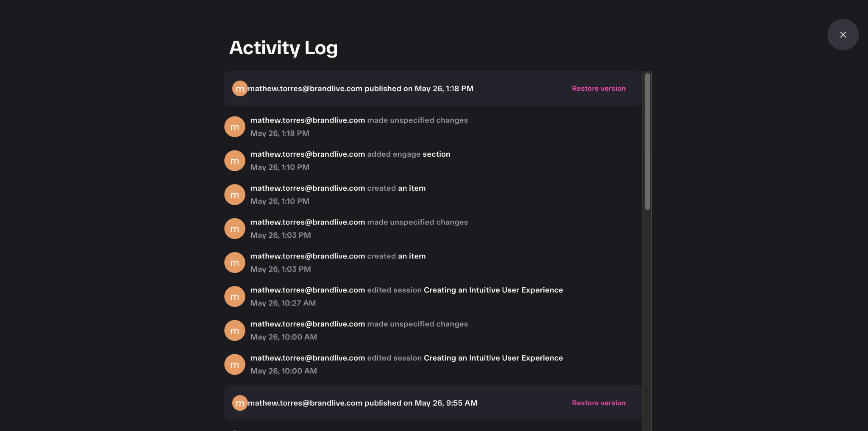Restore the version published at 1:18 PM
The width and height of the screenshot is (868, 431).
pyautogui.click(x=598, y=89)
